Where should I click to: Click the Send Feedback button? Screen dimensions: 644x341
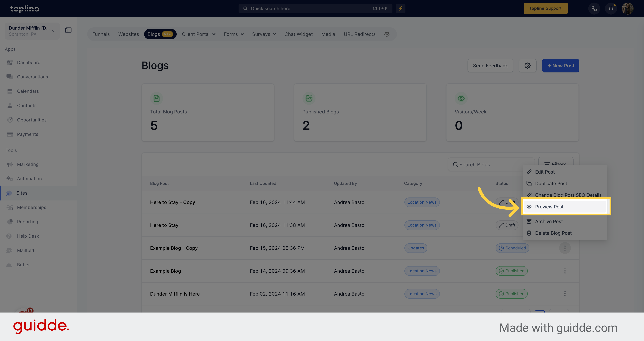(490, 66)
